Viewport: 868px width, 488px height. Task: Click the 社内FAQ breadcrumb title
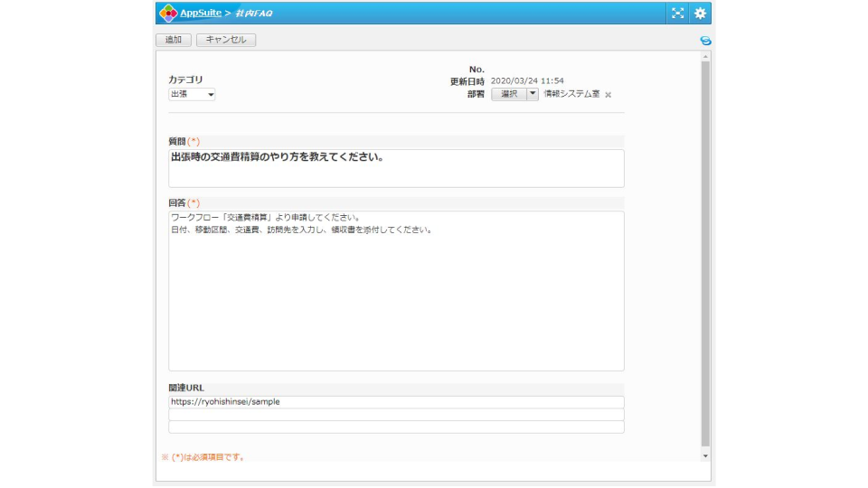(x=253, y=14)
